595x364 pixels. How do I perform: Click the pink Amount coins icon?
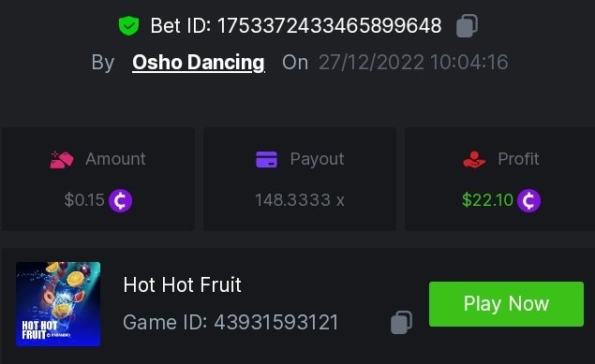tap(62, 159)
